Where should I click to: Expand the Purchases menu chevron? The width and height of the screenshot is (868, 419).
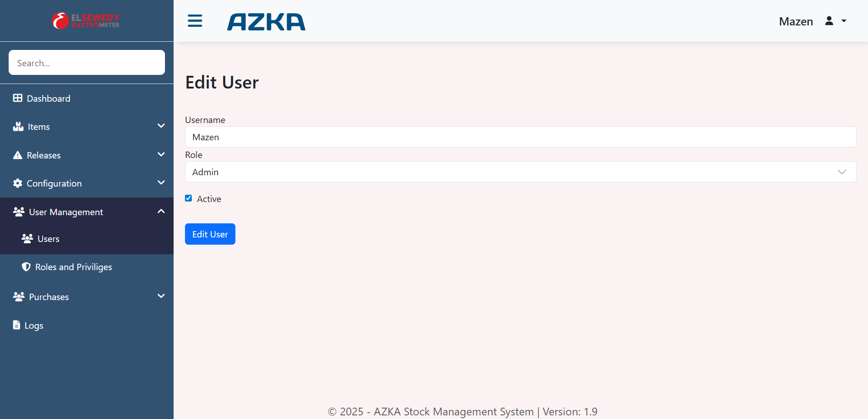pyautogui.click(x=161, y=296)
